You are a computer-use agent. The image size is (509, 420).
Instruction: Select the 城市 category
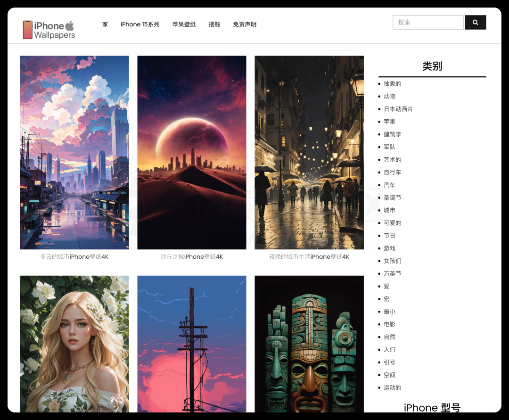(x=390, y=210)
